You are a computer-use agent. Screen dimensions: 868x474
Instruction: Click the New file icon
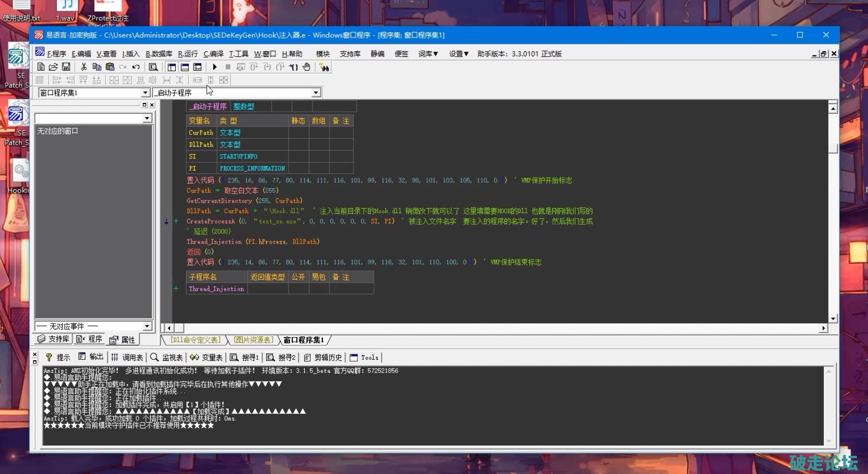pos(41,67)
